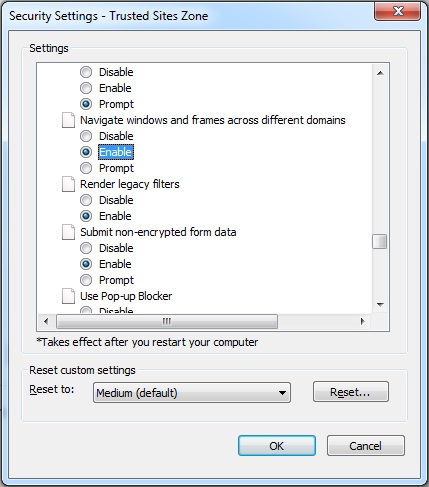Screen dimensions: 429x487
Task: Click the page icon beside Navigate windows and frames
Action: (x=68, y=120)
